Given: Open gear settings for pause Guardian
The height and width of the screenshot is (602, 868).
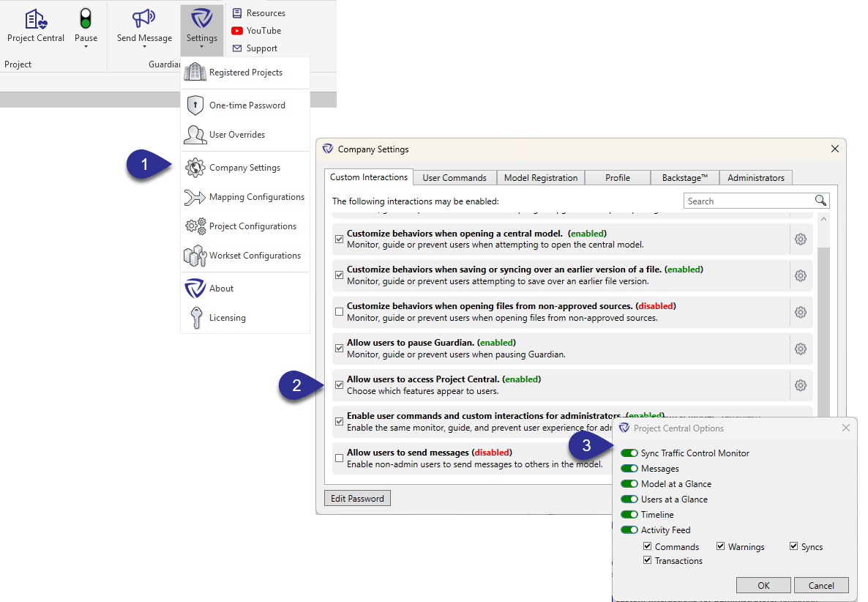Looking at the screenshot, I should pos(801,349).
